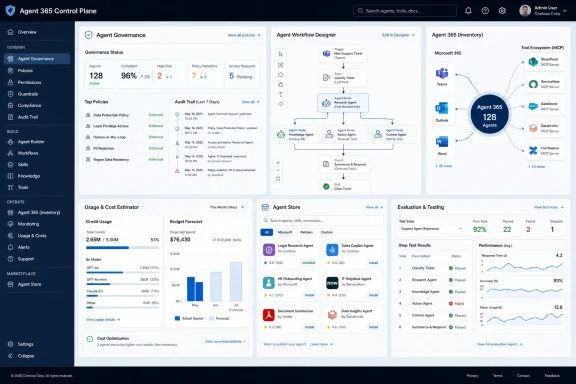Select the Databricks MCP Server icon
The height and width of the screenshot is (384, 576).
pos(533,128)
